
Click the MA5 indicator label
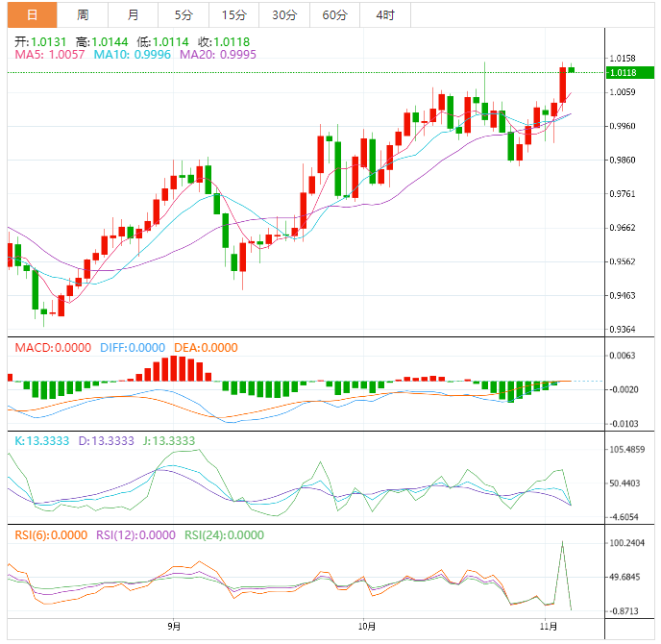coord(49,56)
